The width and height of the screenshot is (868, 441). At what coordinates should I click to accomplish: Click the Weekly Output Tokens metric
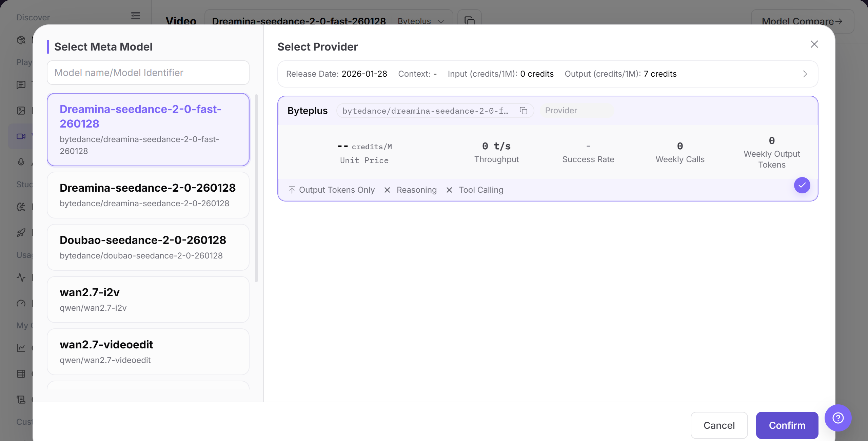point(772,153)
